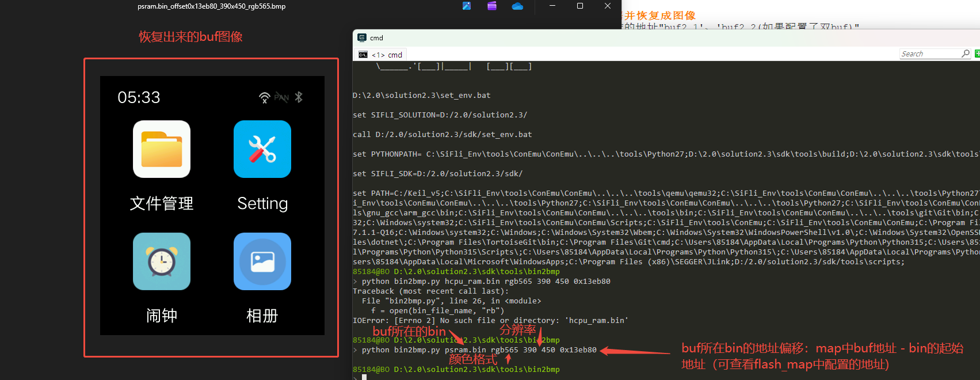Click the blue OneDrive cloud icon
The width and height of the screenshot is (980, 380).
(x=517, y=6)
